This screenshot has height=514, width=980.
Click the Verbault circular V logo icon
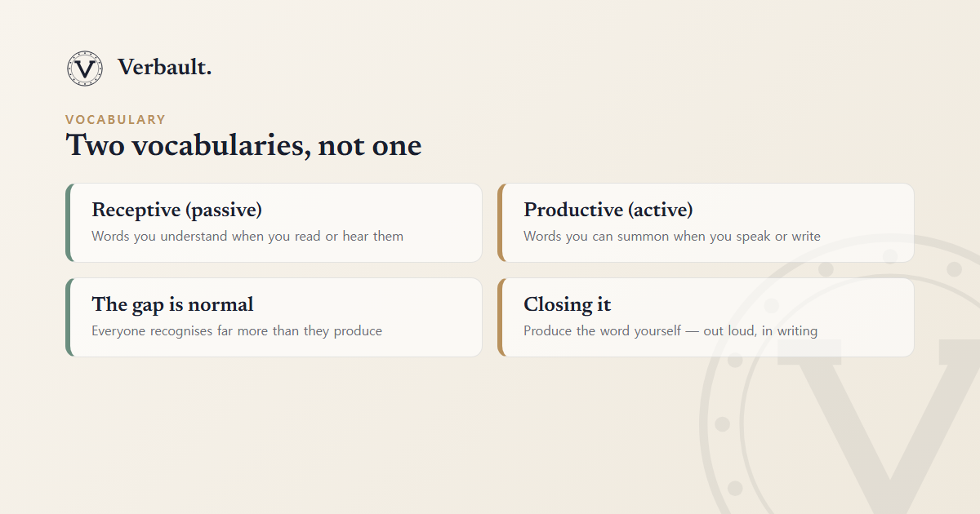pos(85,69)
